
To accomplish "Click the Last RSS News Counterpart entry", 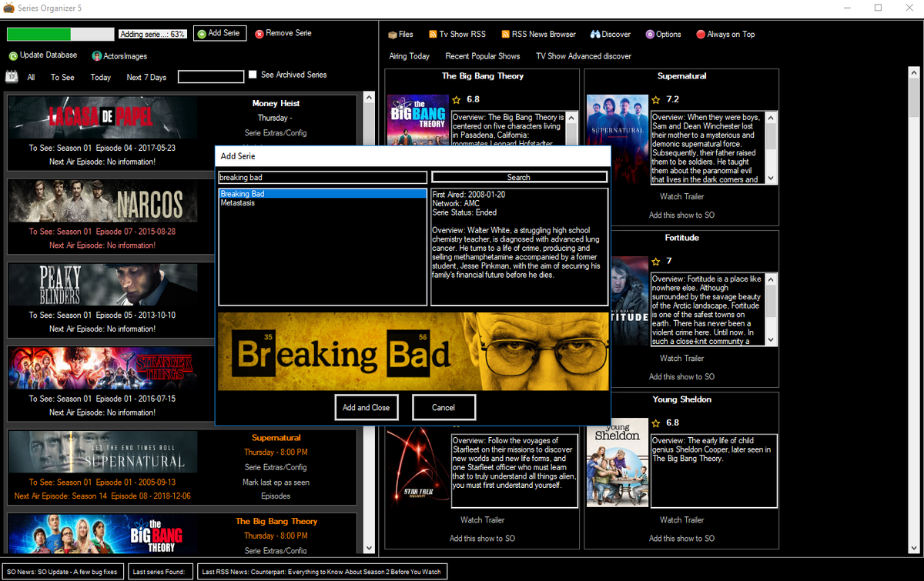I will (x=321, y=572).
